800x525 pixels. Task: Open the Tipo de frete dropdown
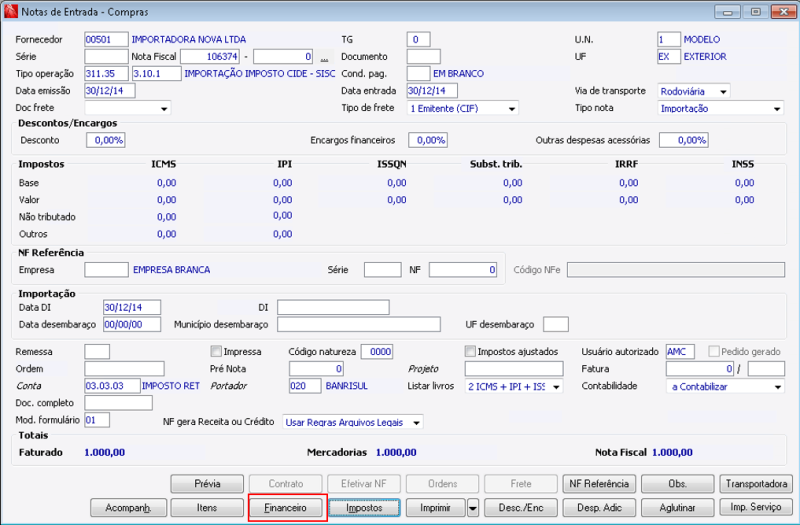point(512,108)
